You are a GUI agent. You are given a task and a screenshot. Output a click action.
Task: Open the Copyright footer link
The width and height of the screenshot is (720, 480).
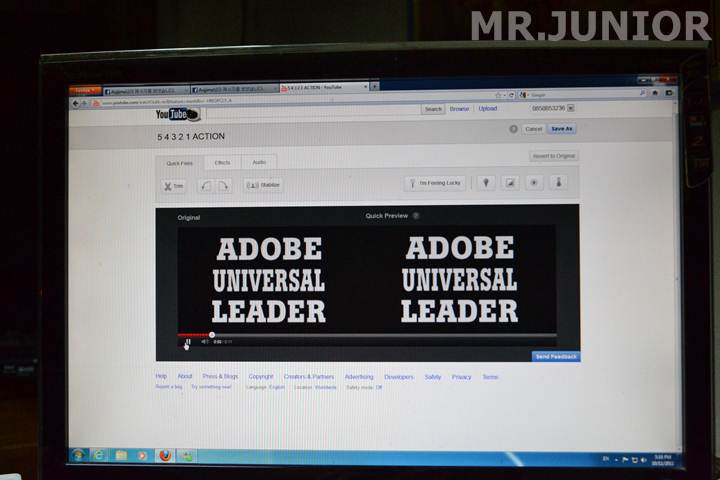(x=261, y=376)
